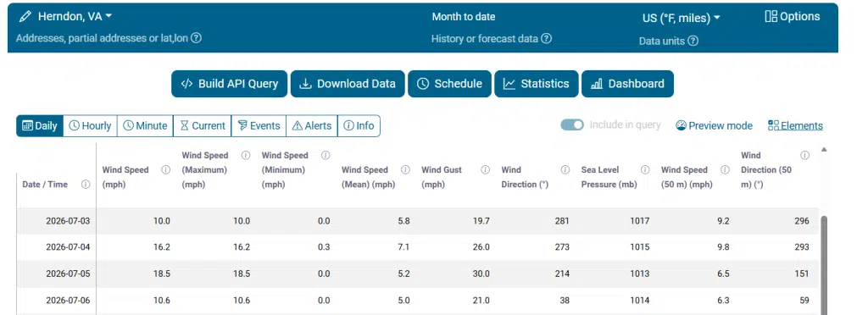Click wind gust value 26.0
868x315 pixels.
(481, 247)
